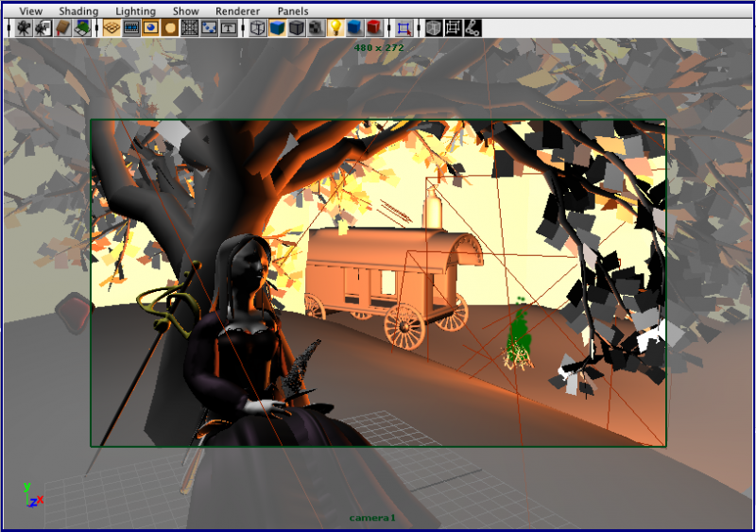Click the Image Plane icon
This screenshot has height=532, width=756.
[82, 28]
